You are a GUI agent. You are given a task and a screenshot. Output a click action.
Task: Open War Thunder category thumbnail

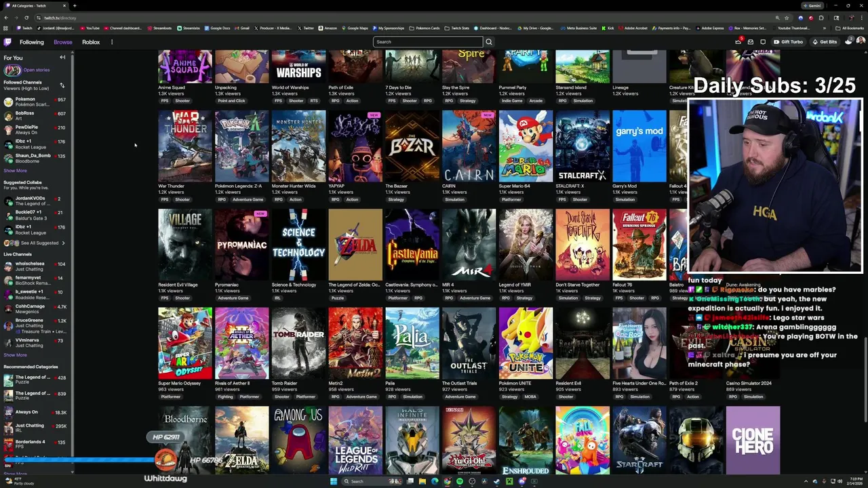[x=185, y=146]
